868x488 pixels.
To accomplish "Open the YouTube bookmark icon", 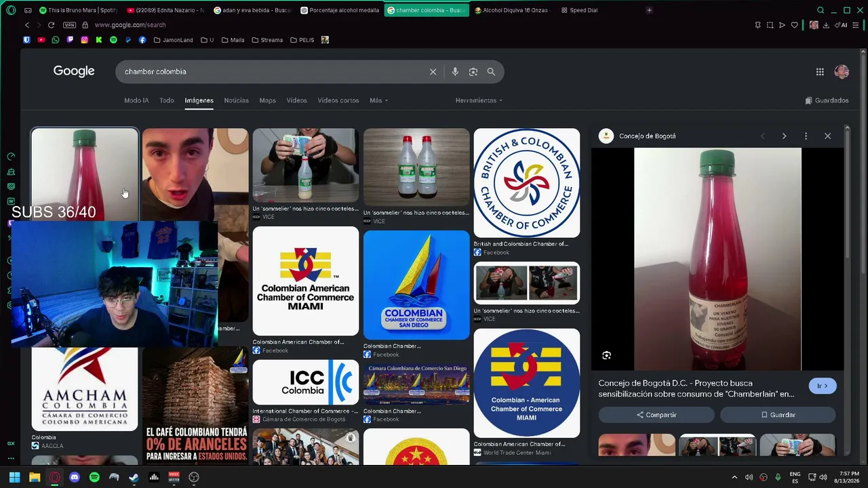I will 41,40.
